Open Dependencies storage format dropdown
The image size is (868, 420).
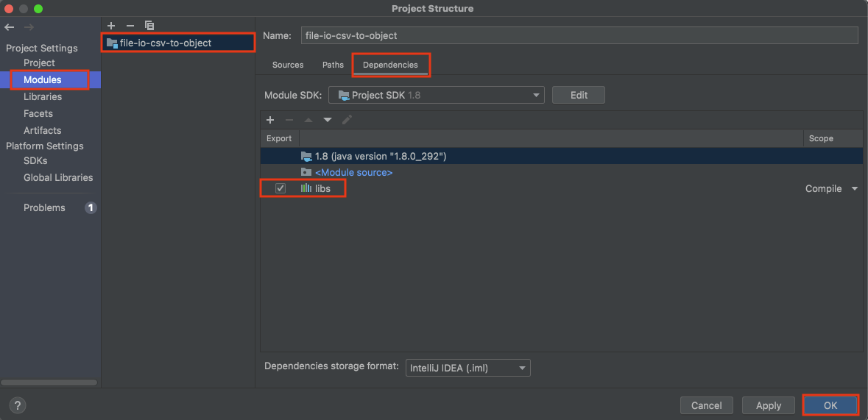pos(467,368)
